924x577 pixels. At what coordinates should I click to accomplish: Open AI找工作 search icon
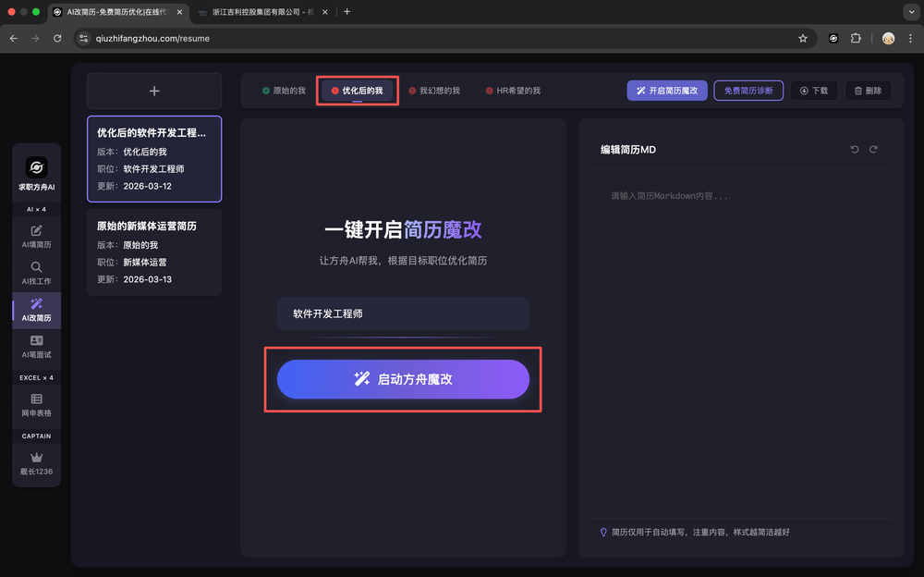click(x=37, y=267)
